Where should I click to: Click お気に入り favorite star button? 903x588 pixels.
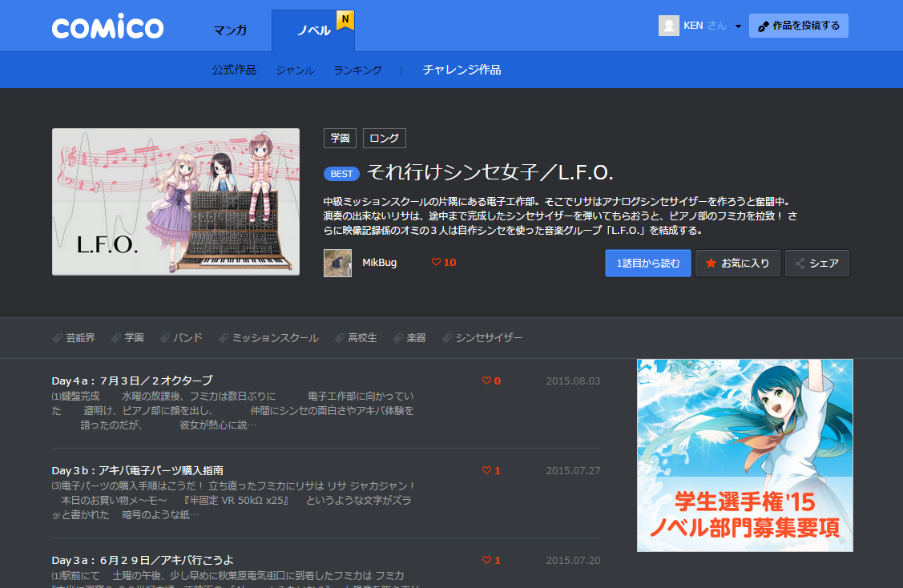tap(738, 264)
